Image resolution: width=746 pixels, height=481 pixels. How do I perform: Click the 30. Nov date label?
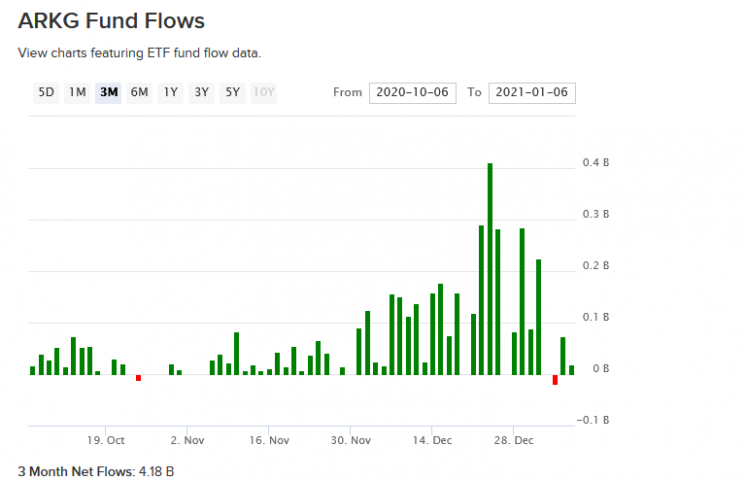pos(351,441)
